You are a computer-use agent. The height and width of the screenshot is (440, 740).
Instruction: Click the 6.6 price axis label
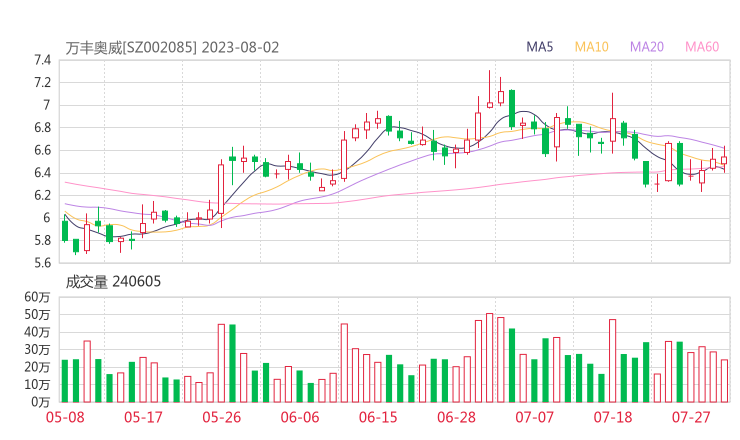pos(42,150)
